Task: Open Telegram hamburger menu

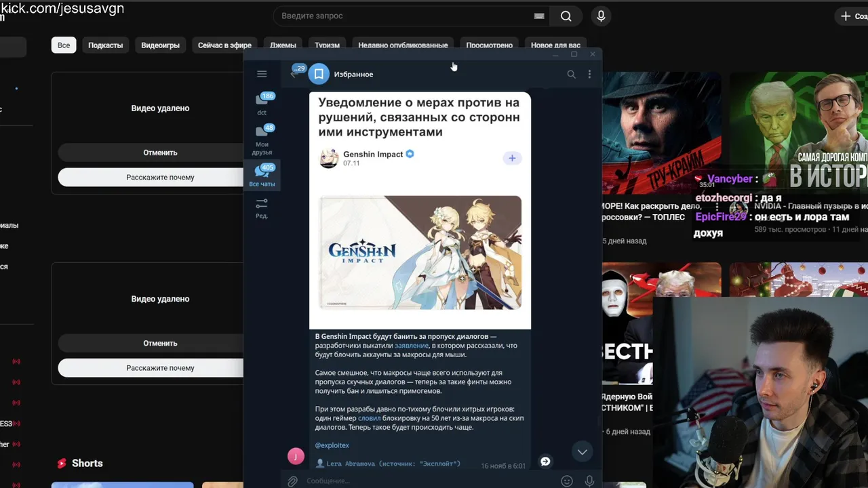Action: [x=262, y=74]
